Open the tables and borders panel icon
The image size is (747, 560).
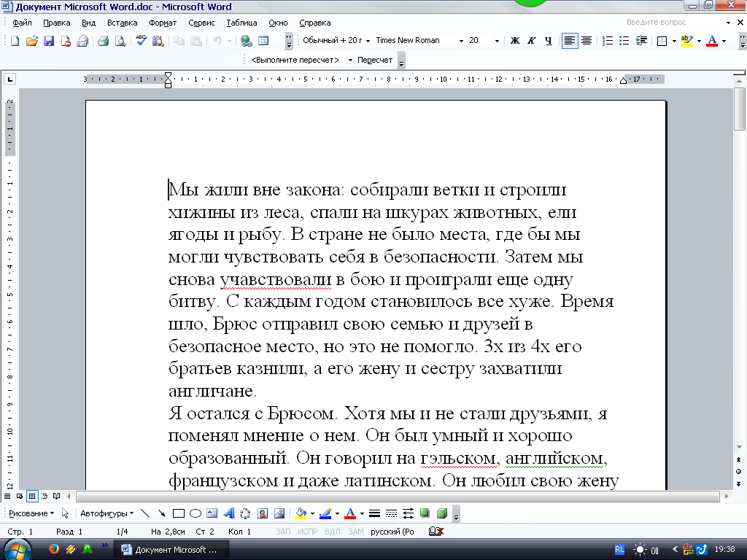263,41
